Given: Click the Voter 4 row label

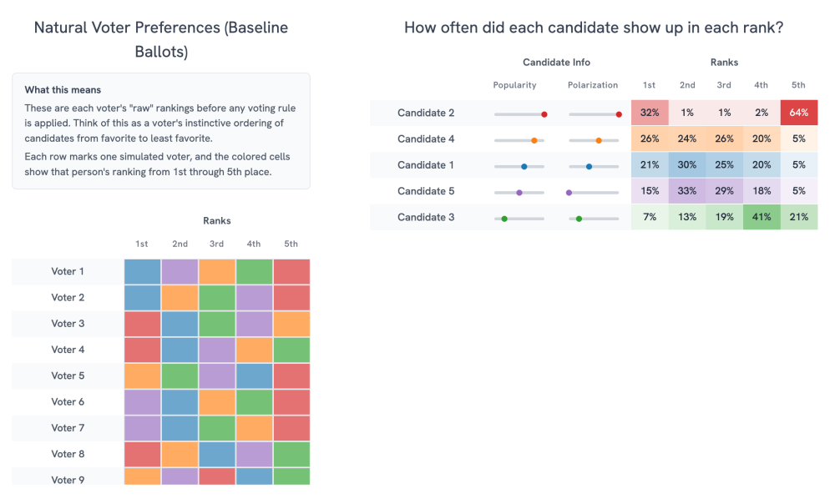Looking at the screenshot, I should tap(68, 350).
